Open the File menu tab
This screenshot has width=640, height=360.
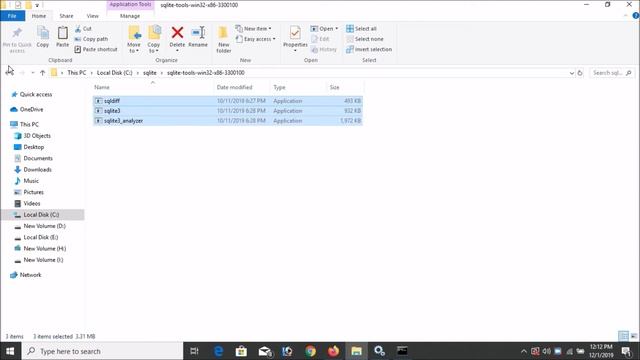pos(12,16)
